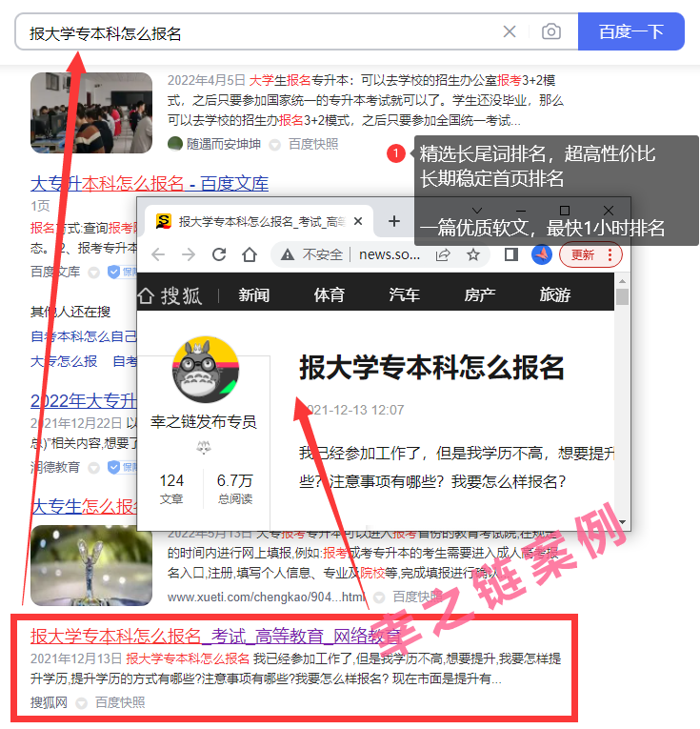Viewport: 700px width, 729px height.
Task: Click the 搜狐网 source label
Action: (49, 702)
